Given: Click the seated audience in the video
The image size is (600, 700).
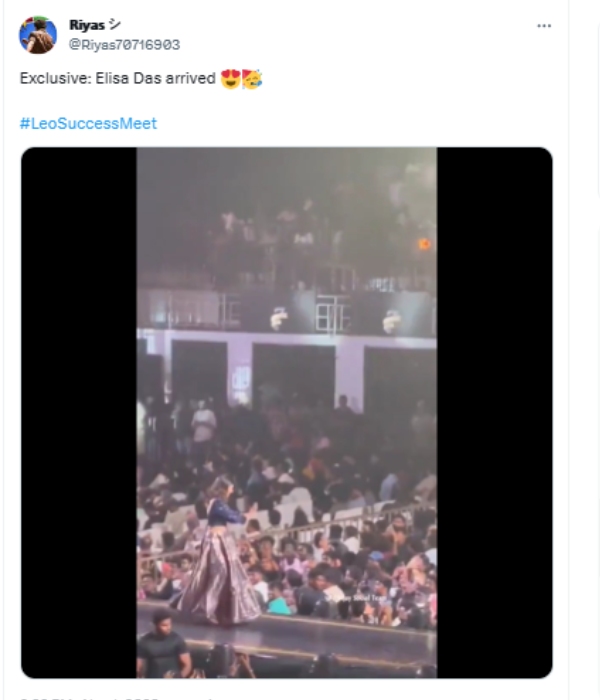Looking at the screenshot, I should [x=330, y=520].
